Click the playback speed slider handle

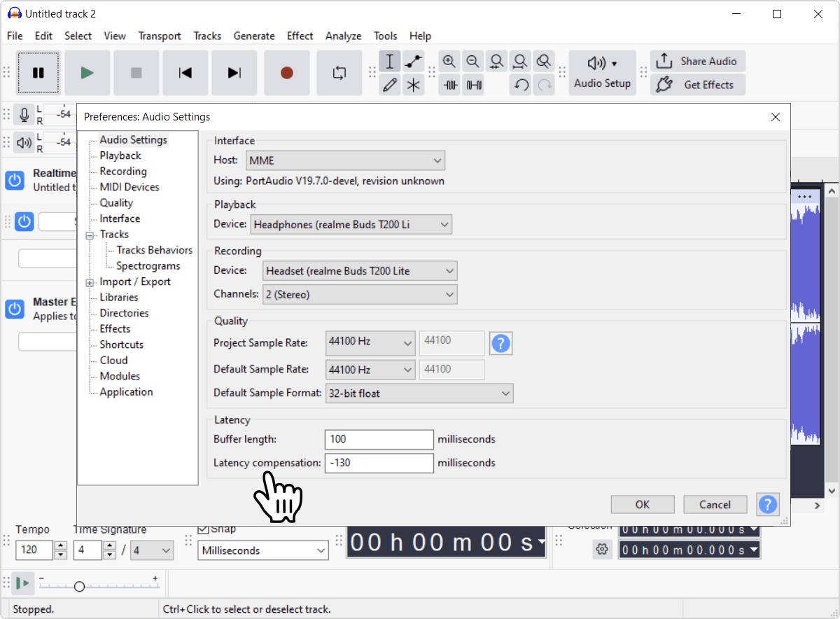point(79,587)
